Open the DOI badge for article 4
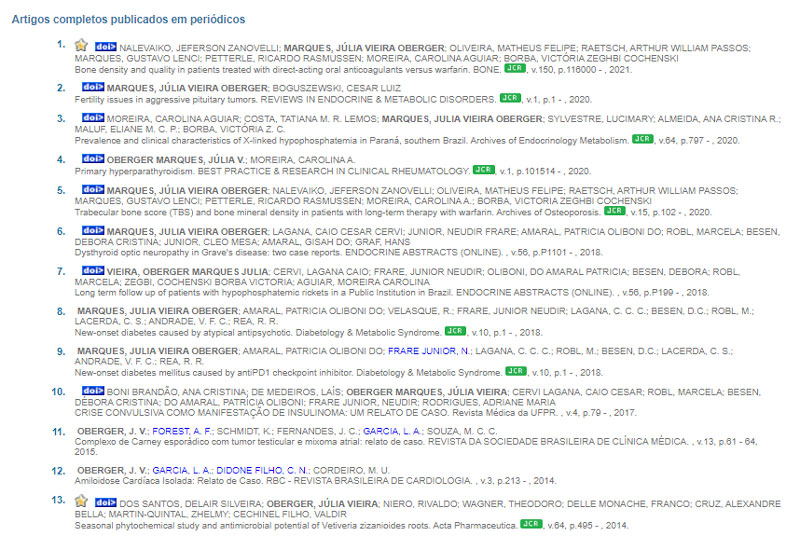Screen dimensions: 800x536 coord(93,159)
